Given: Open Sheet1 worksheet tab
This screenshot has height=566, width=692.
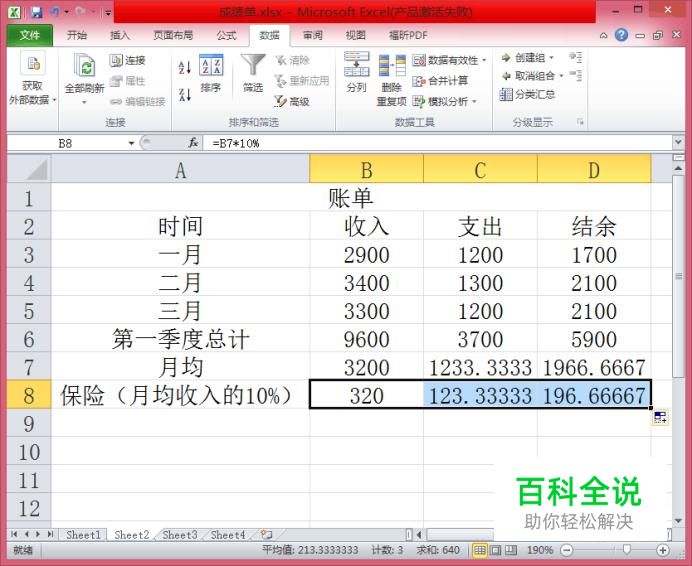Looking at the screenshot, I should [83, 535].
